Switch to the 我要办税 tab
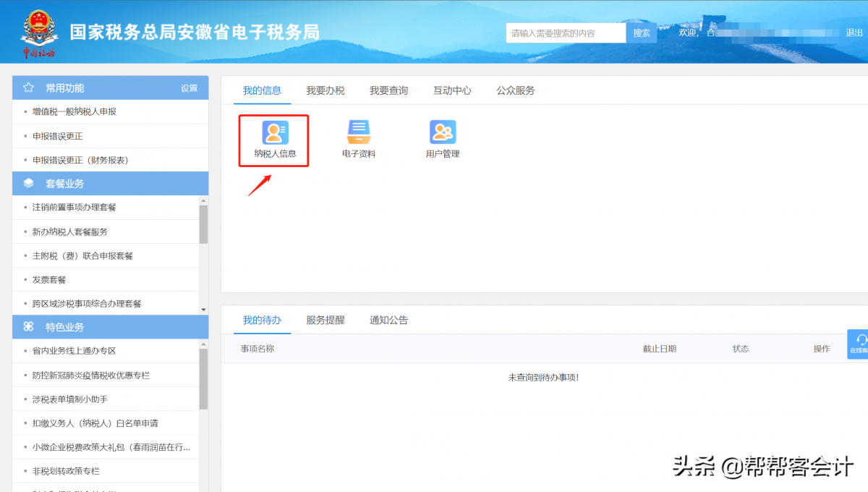Viewport: 868px width, 492px height. click(325, 90)
